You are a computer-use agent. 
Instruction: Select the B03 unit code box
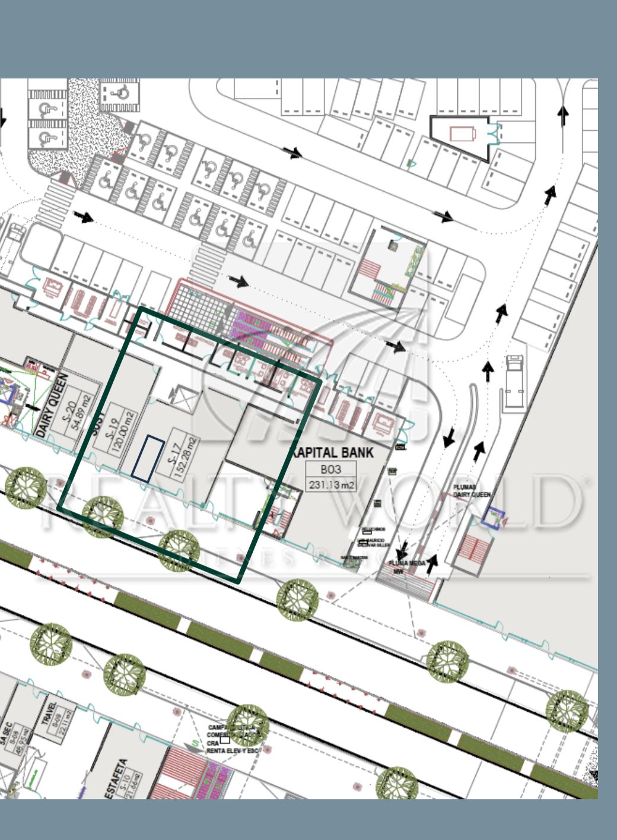(x=330, y=470)
